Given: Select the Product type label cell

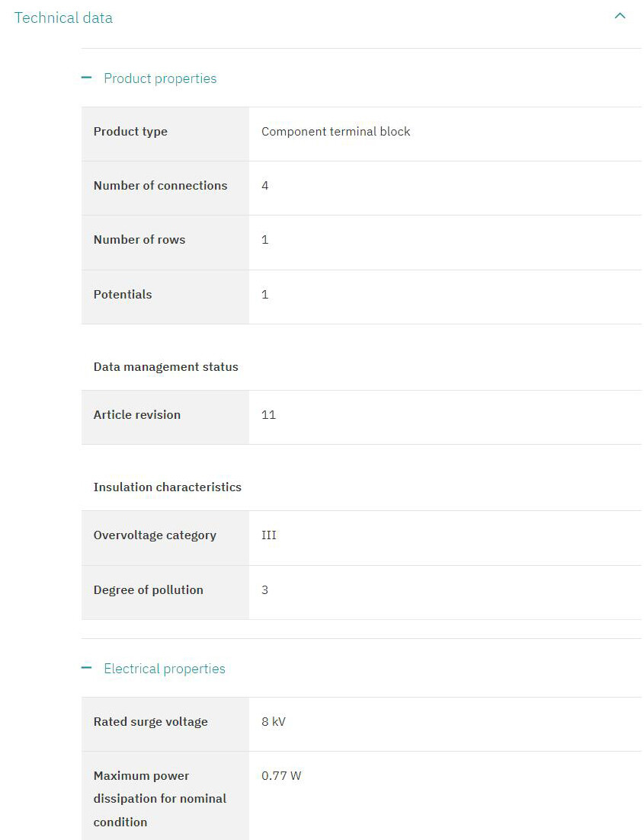Looking at the screenshot, I should point(130,132).
